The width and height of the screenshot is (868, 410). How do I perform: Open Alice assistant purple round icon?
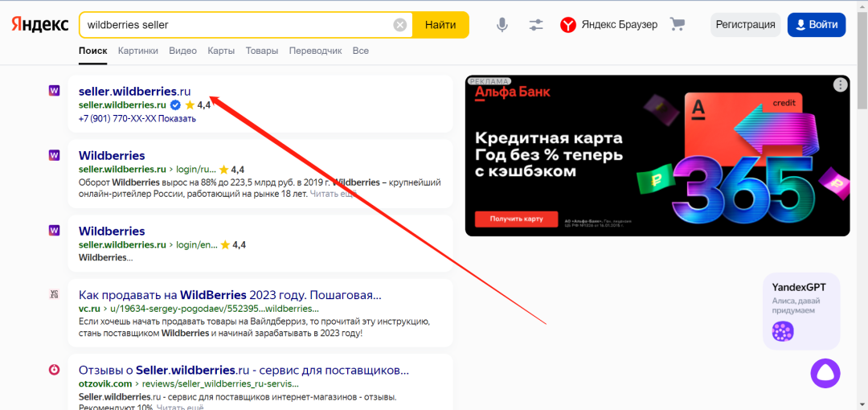(825, 371)
